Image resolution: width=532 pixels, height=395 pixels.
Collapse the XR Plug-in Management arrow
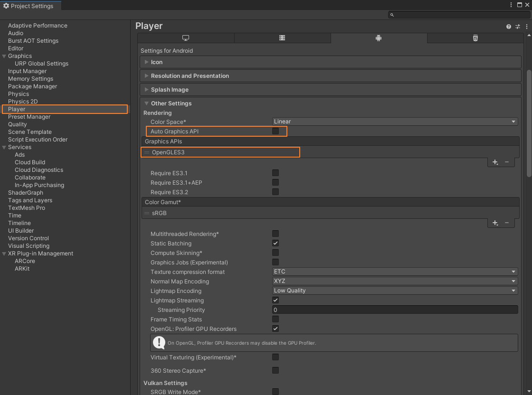point(4,254)
